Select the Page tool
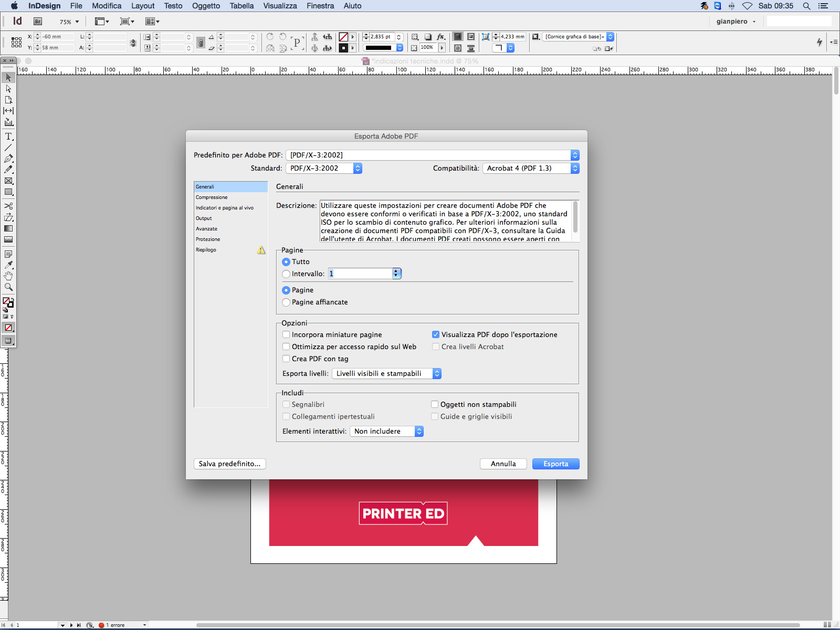This screenshot has height=630, width=840. coord(8,100)
